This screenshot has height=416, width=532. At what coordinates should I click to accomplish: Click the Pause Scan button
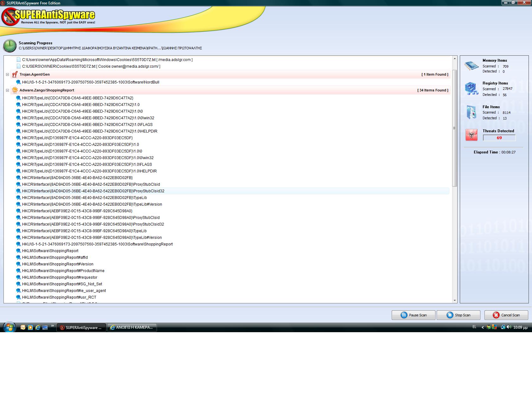pyautogui.click(x=413, y=315)
